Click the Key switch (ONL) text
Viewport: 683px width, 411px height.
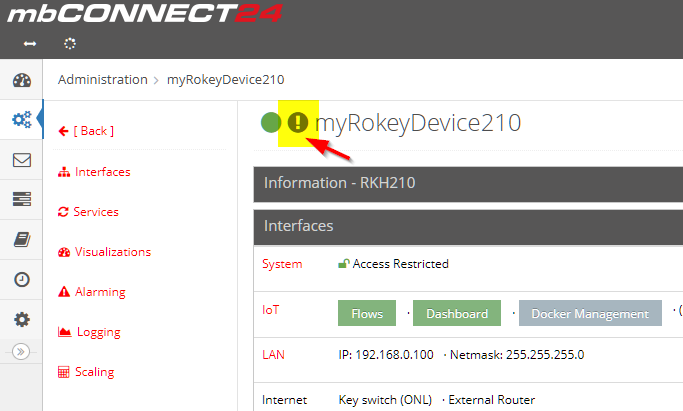[385, 400]
